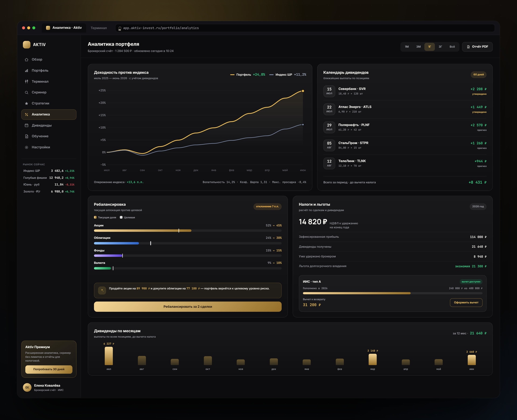This screenshot has width=517, height=420.
Task: Toggle the Целевая legend swatch
Action: click(121, 217)
